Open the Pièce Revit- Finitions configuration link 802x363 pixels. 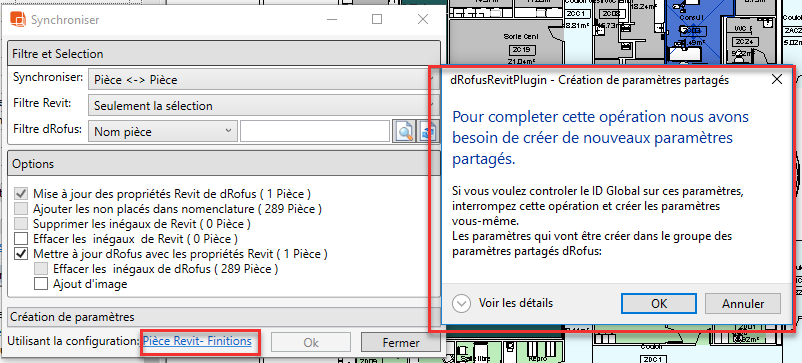(197, 341)
